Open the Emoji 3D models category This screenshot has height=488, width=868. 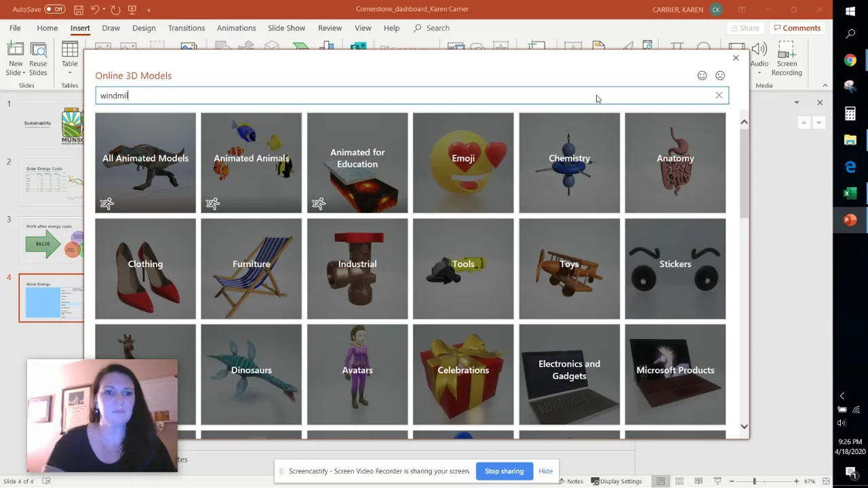pos(463,163)
